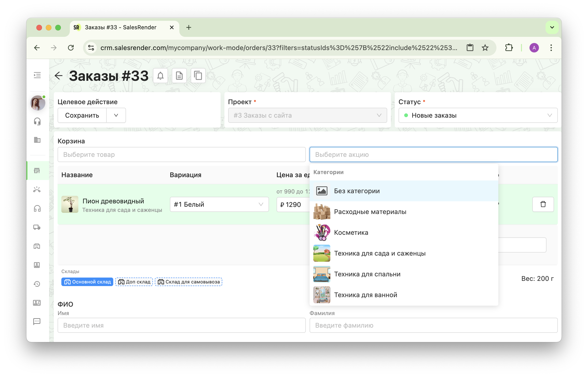Select Техника для ванной category
The height and width of the screenshot is (377, 588).
[x=404, y=295]
